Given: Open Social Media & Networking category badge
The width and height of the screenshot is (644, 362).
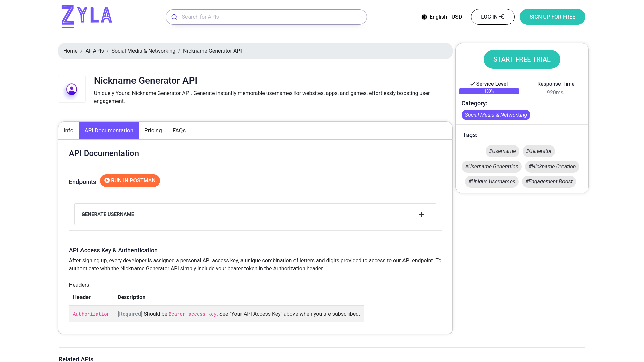Looking at the screenshot, I should 495,115.
